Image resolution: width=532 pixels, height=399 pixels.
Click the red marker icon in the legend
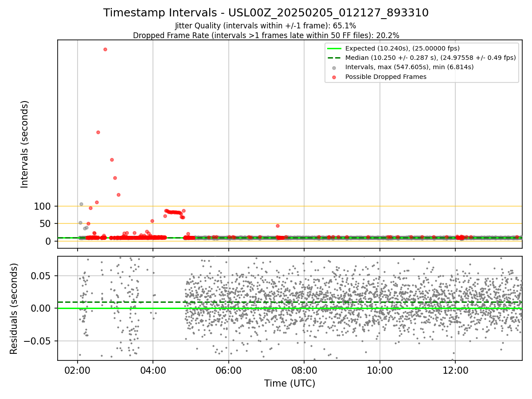coord(334,77)
